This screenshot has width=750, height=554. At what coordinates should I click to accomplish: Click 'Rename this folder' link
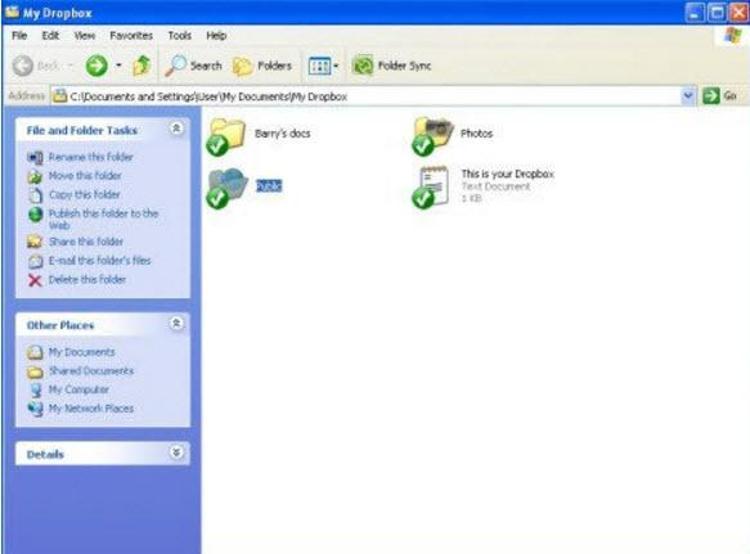coord(90,157)
